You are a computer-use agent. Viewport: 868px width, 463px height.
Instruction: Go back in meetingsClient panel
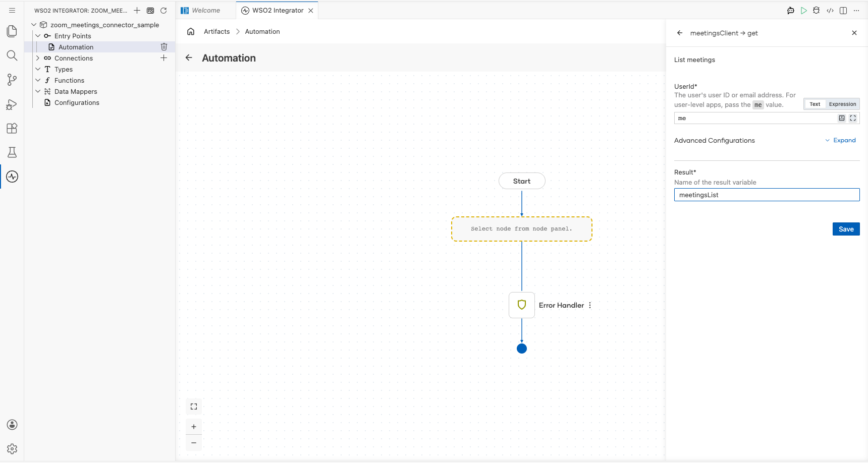(680, 33)
